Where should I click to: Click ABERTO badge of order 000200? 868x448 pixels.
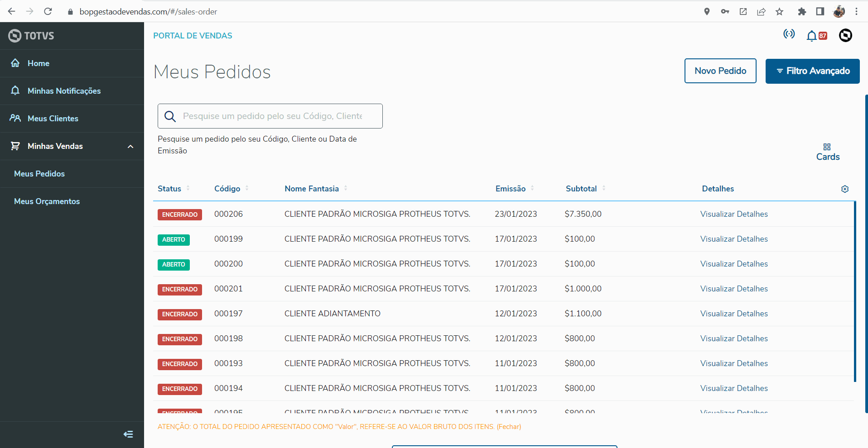pyautogui.click(x=174, y=264)
